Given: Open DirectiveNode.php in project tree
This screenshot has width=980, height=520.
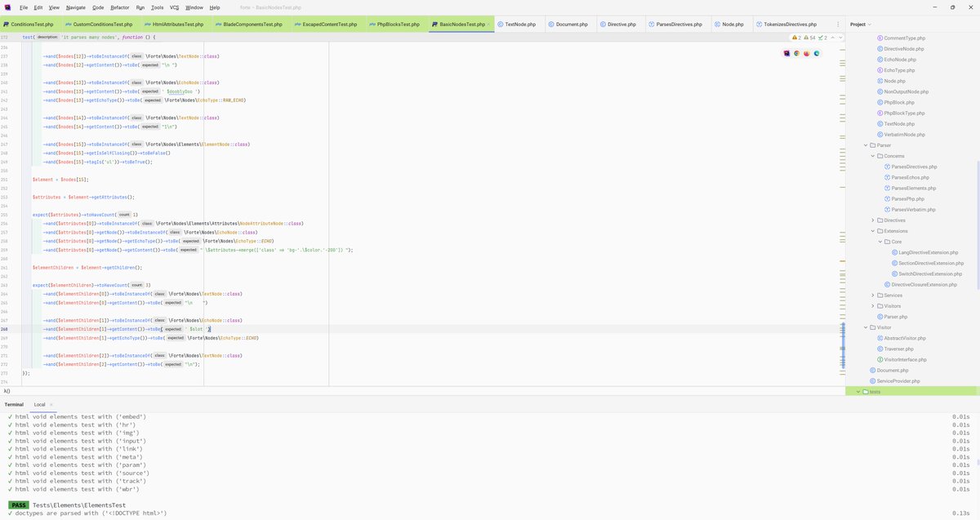Looking at the screenshot, I should click(x=904, y=49).
